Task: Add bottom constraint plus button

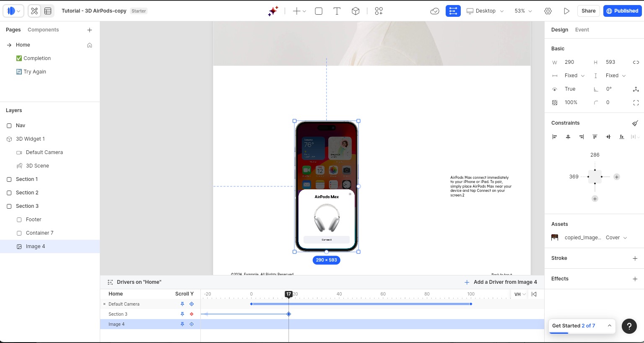Action: coord(595,199)
